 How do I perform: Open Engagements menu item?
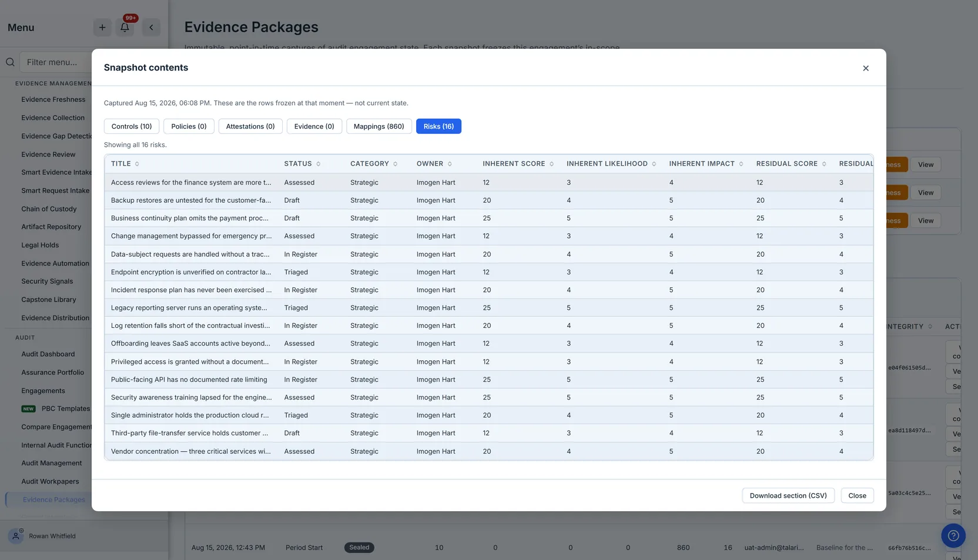(43, 391)
